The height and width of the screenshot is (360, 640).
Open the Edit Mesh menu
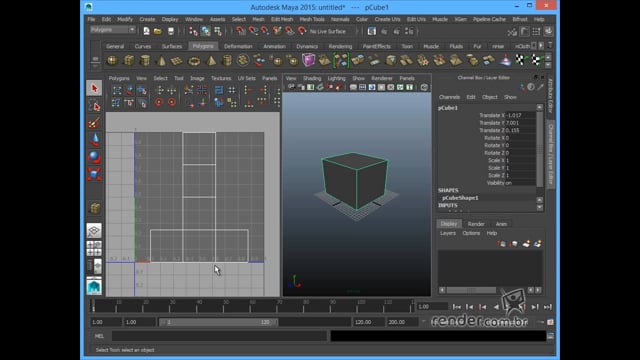tap(282, 19)
